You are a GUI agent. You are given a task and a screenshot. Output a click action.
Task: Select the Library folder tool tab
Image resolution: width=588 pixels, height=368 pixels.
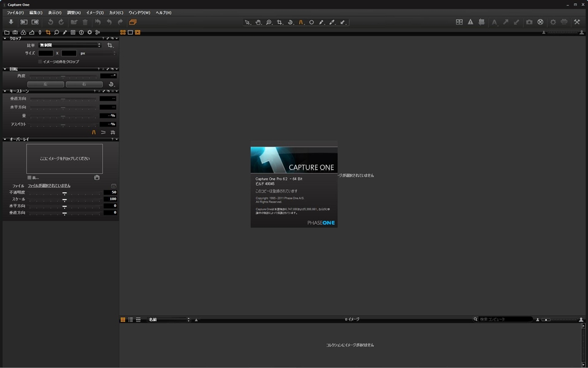[7, 33]
